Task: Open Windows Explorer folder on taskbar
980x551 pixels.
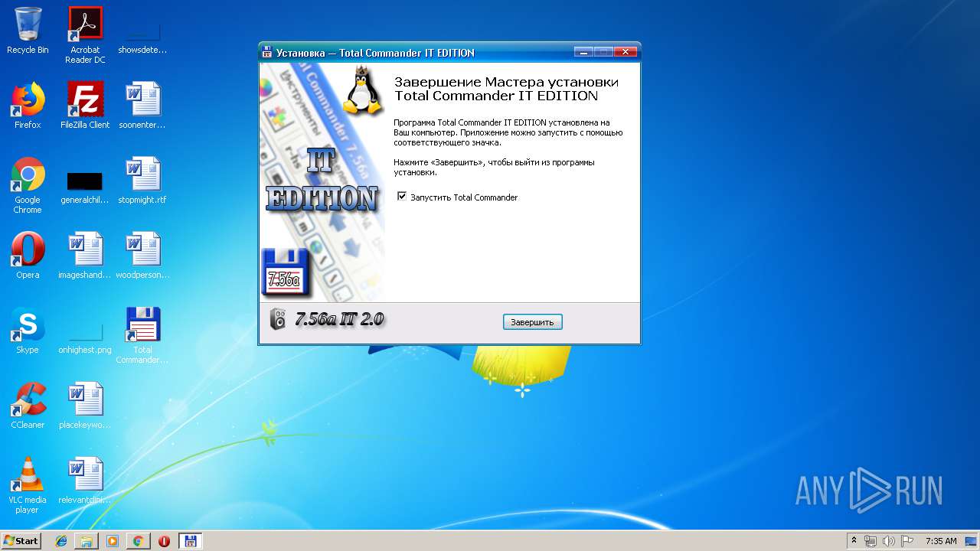Action: [x=87, y=541]
